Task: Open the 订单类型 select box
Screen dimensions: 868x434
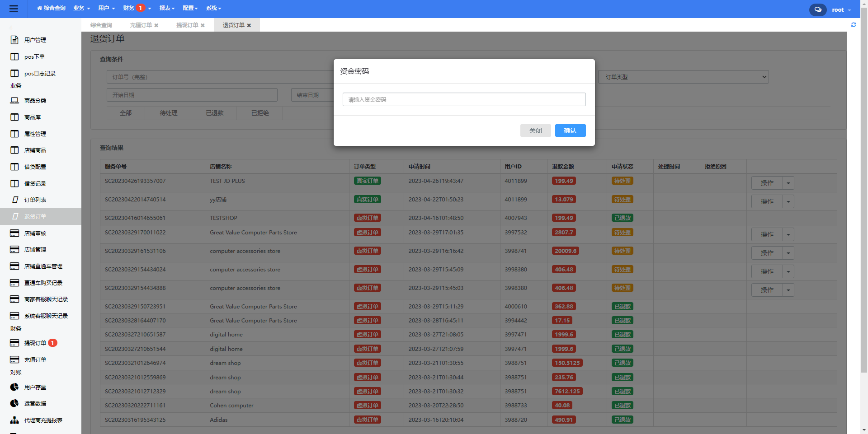Action: (684, 77)
